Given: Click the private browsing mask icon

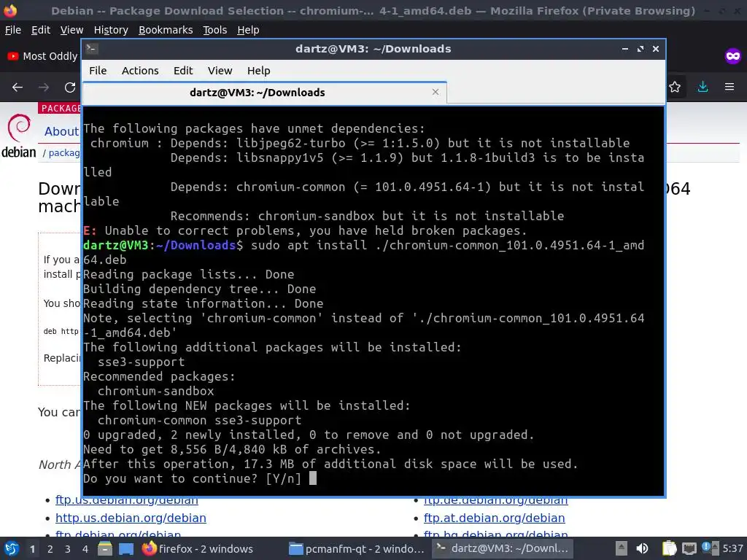Looking at the screenshot, I should (732, 56).
